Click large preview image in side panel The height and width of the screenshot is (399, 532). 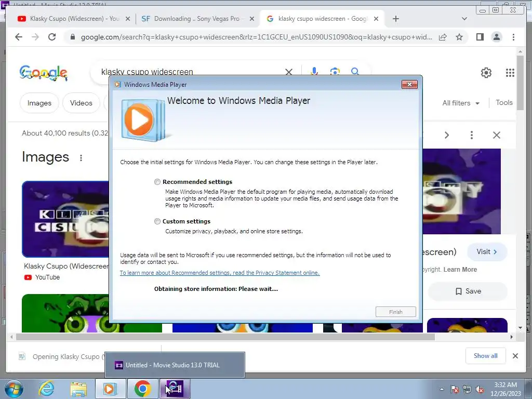pos(461,191)
